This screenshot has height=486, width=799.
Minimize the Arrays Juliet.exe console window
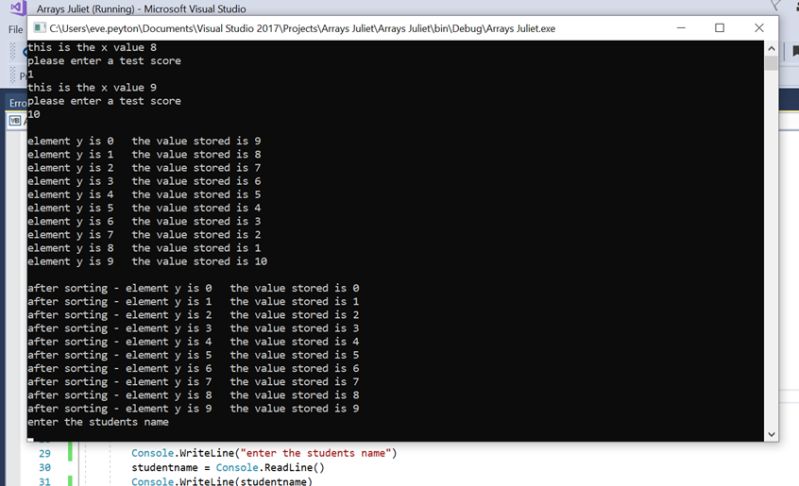tap(681, 28)
